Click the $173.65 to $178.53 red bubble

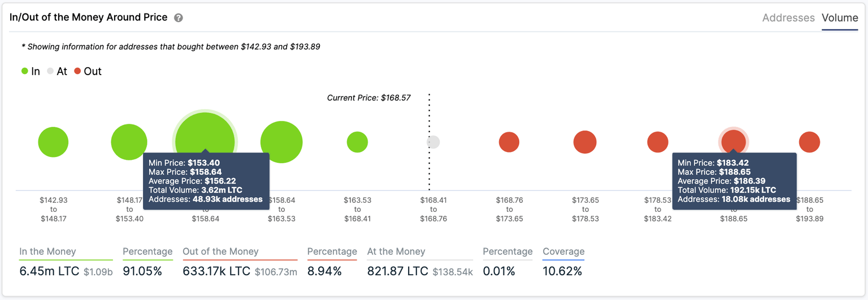[585, 142]
